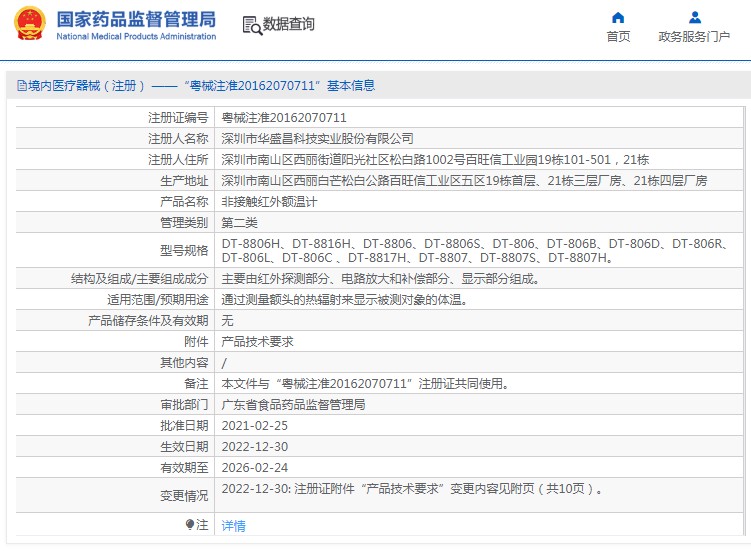Viewport: 751px width, 551px height.
Task: Click the 注册人住所 address value
Action: (435, 160)
